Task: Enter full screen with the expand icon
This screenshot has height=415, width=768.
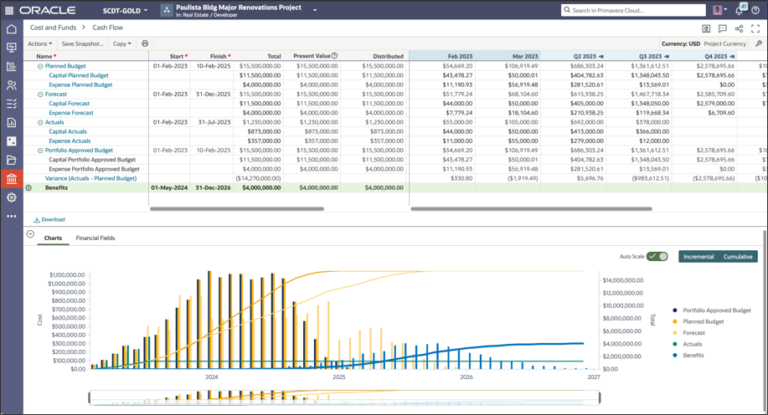Action: coord(753,29)
